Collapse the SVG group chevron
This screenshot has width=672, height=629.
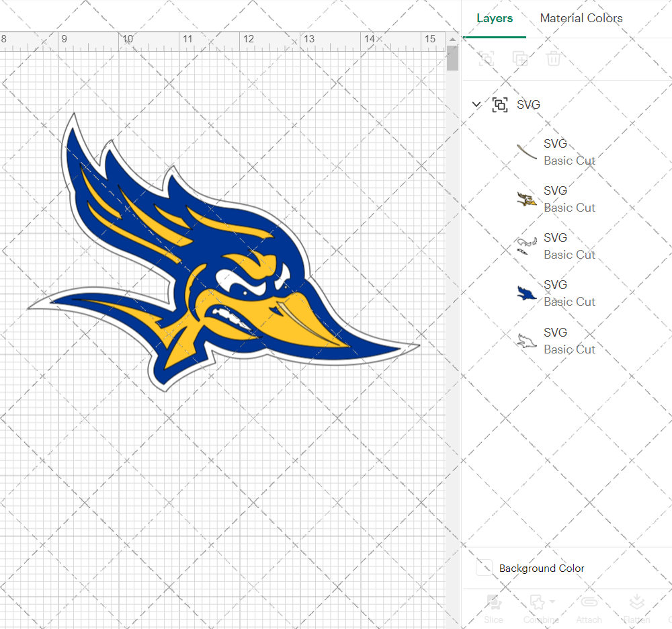(476, 104)
